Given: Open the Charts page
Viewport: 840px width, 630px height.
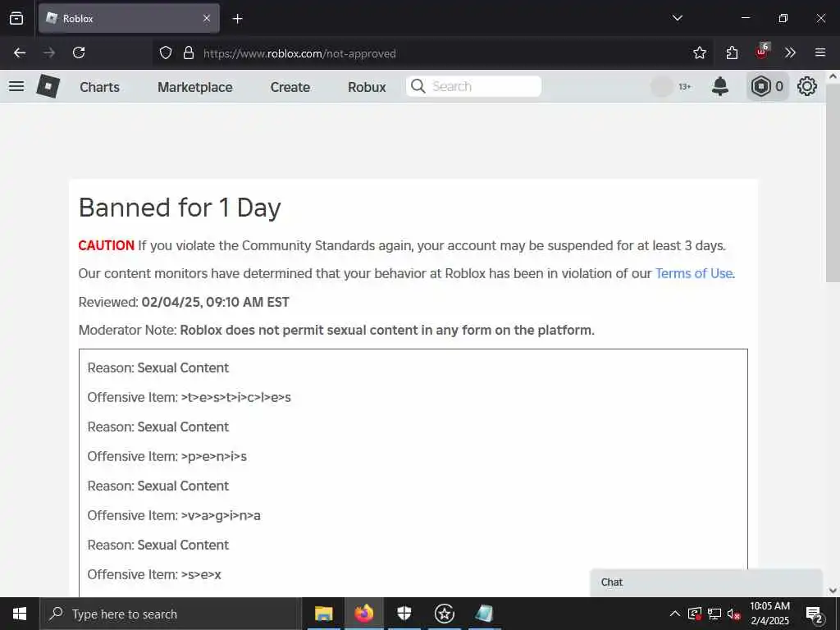Looking at the screenshot, I should (x=99, y=87).
